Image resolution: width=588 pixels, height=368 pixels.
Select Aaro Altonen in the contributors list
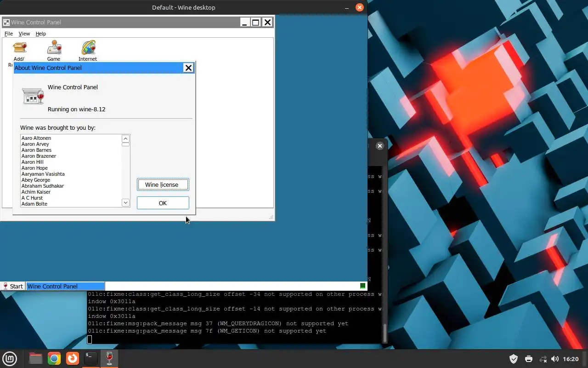pos(36,138)
